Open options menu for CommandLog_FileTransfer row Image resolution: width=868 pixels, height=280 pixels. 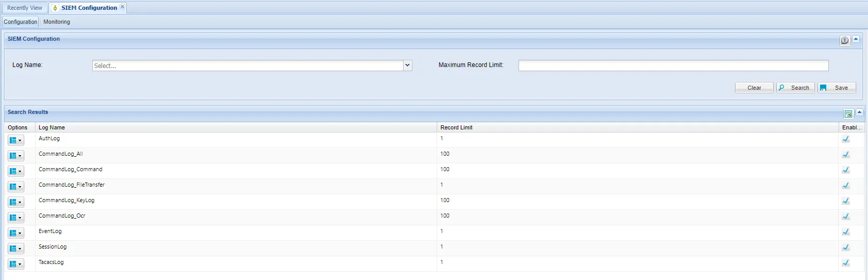[16, 187]
